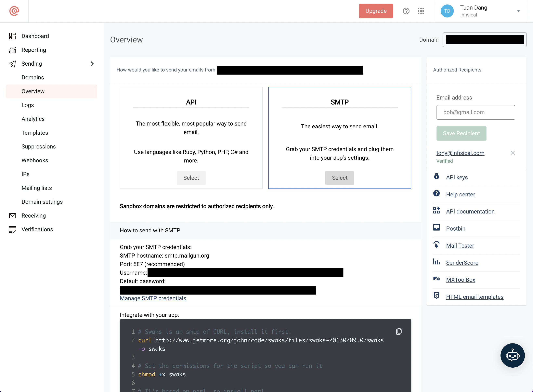The width and height of the screenshot is (533, 392).
Task: Open the help question mark icon
Action: 406,11
